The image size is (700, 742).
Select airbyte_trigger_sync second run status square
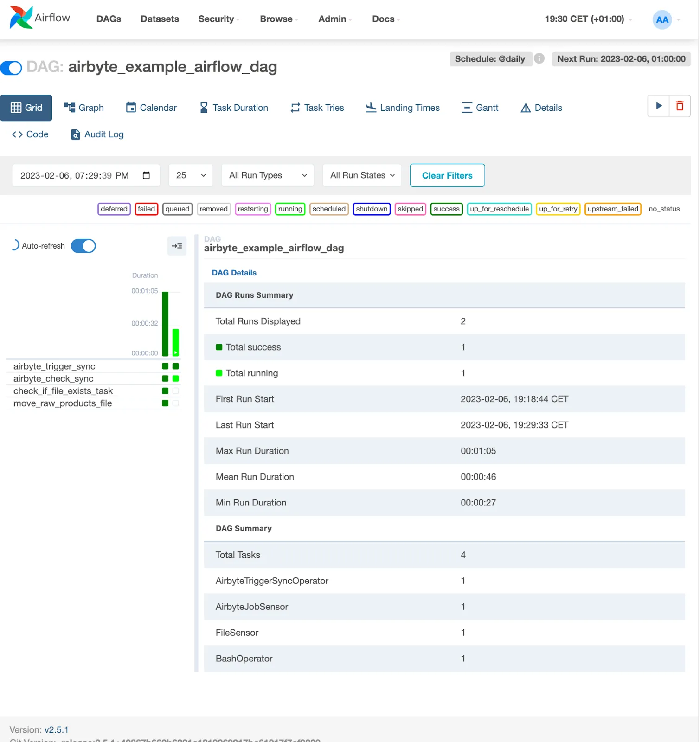point(176,366)
